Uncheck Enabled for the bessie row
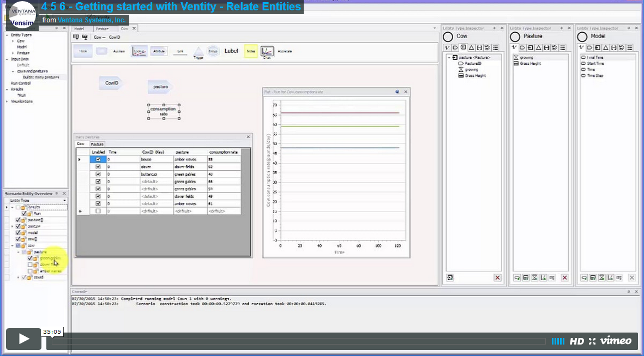Viewport: 644px width, 356px height. click(98, 159)
